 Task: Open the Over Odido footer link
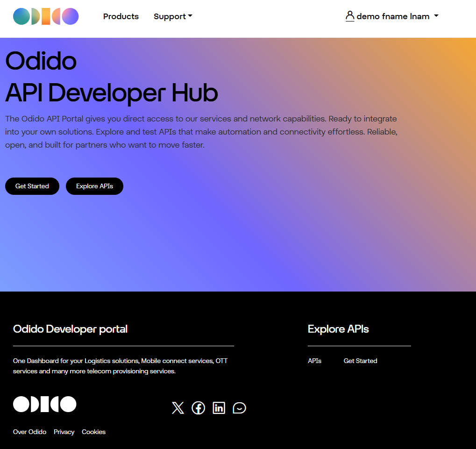[x=29, y=432]
